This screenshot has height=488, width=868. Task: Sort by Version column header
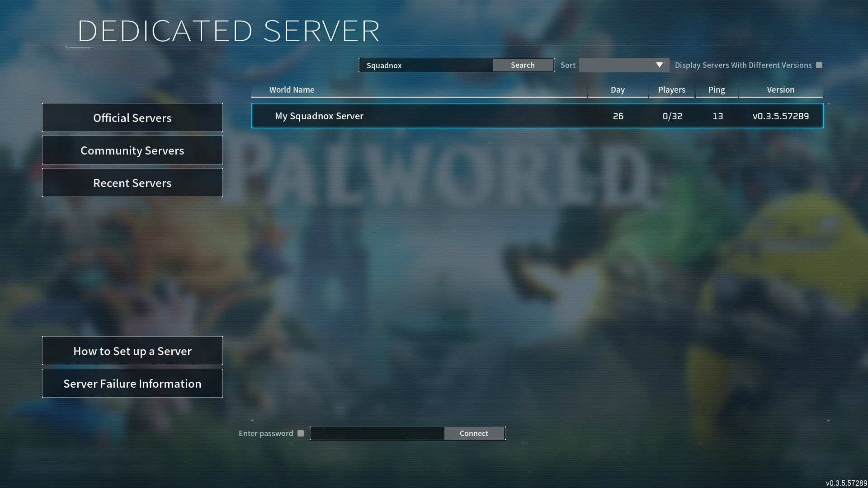coord(780,89)
